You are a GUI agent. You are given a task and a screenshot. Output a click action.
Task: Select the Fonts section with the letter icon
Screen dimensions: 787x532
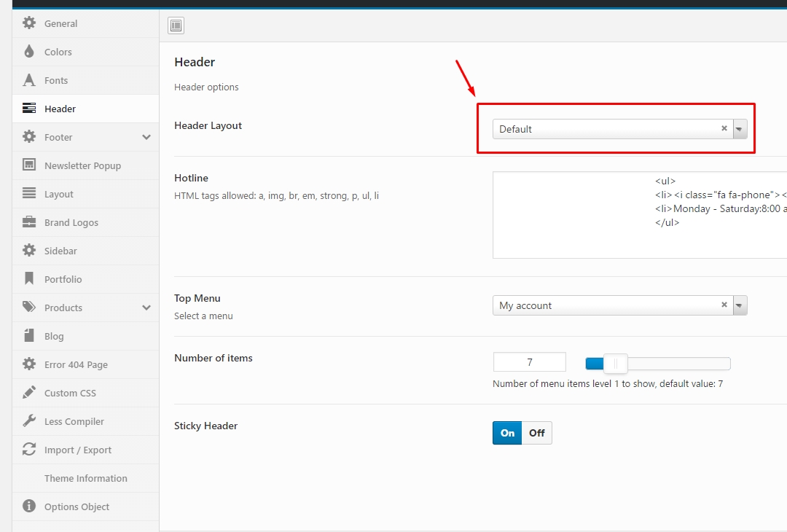click(x=28, y=80)
